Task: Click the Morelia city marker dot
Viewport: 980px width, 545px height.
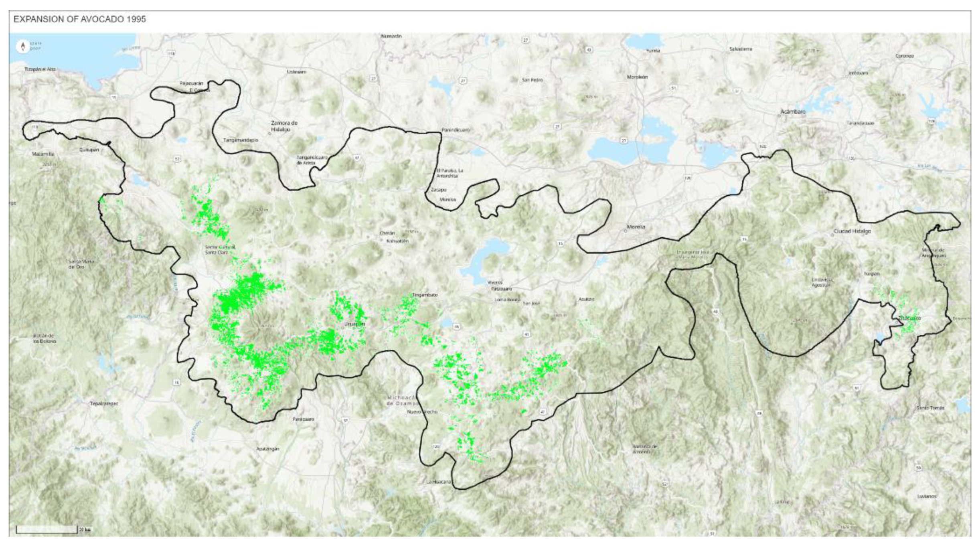Action: click(624, 231)
